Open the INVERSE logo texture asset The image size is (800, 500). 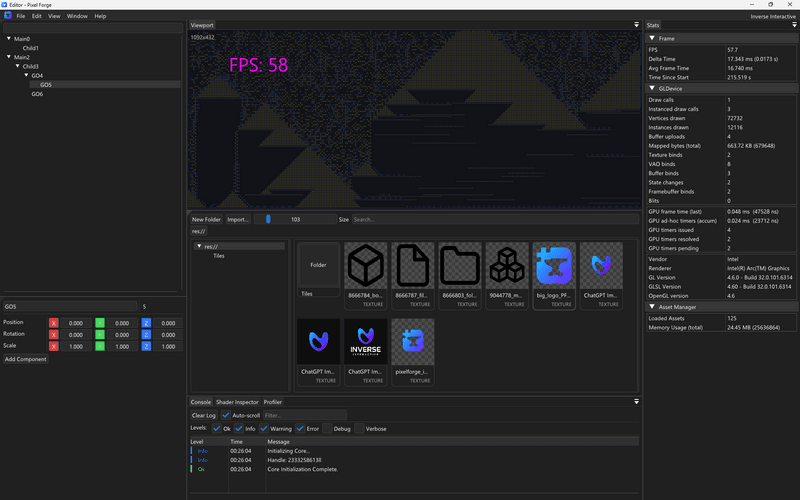point(366,345)
